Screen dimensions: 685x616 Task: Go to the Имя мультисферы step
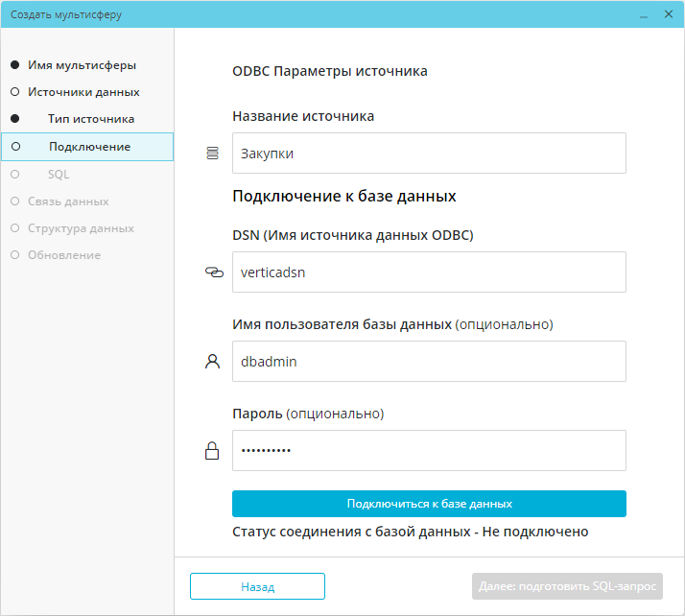[x=82, y=65]
